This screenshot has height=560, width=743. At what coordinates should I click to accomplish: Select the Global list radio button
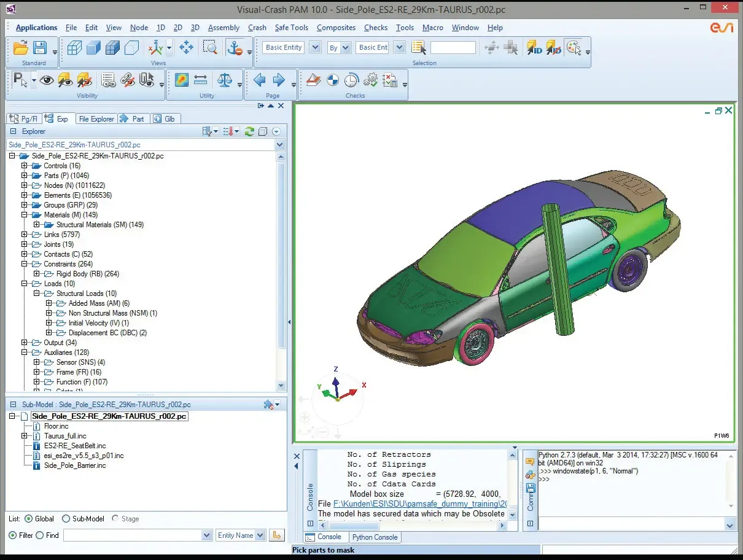tap(28, 519)
